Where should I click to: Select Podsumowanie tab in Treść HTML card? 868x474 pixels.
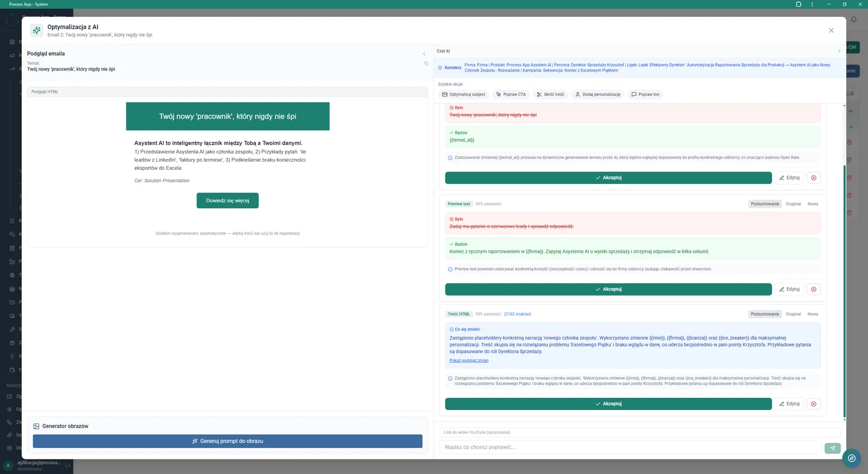(x=765, y=314)
